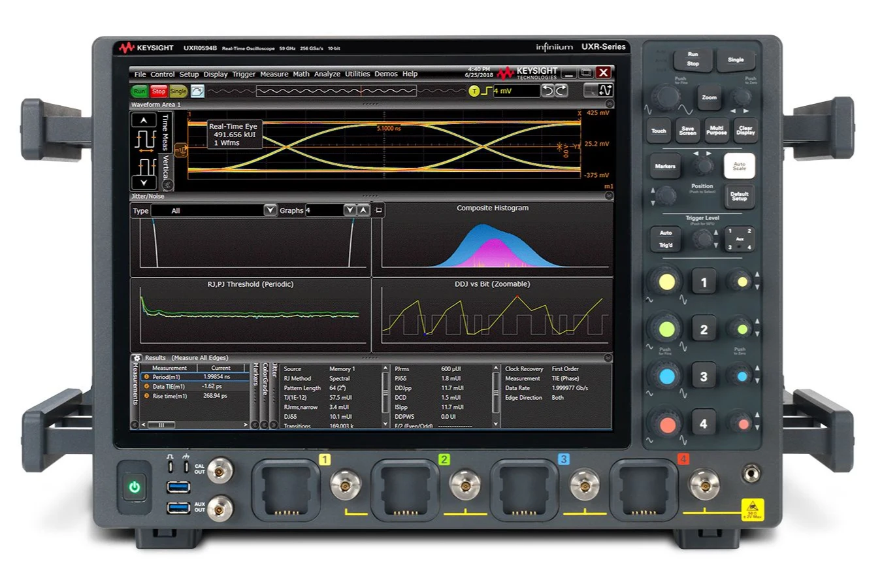Viewport: 882px width, 588px height.
Task: Toggle channel 4 hardware button
Action: 704,424
